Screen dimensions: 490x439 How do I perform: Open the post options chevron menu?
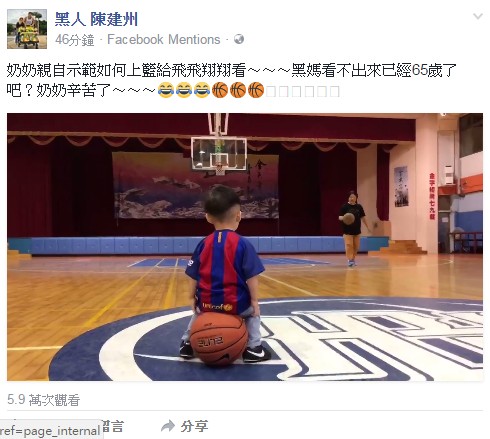(x=478, y=16)
